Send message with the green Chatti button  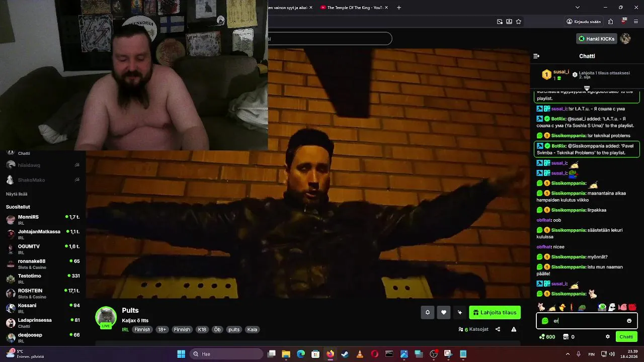click(626, 337)
